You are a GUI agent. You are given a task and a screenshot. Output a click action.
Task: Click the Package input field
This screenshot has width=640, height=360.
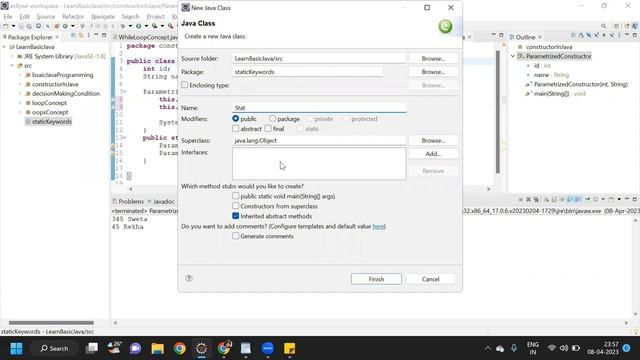pos(307,72)
